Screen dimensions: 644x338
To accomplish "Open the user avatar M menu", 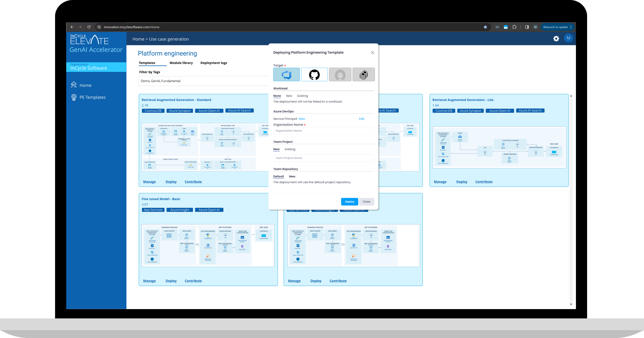I will [x=568, y=38].
